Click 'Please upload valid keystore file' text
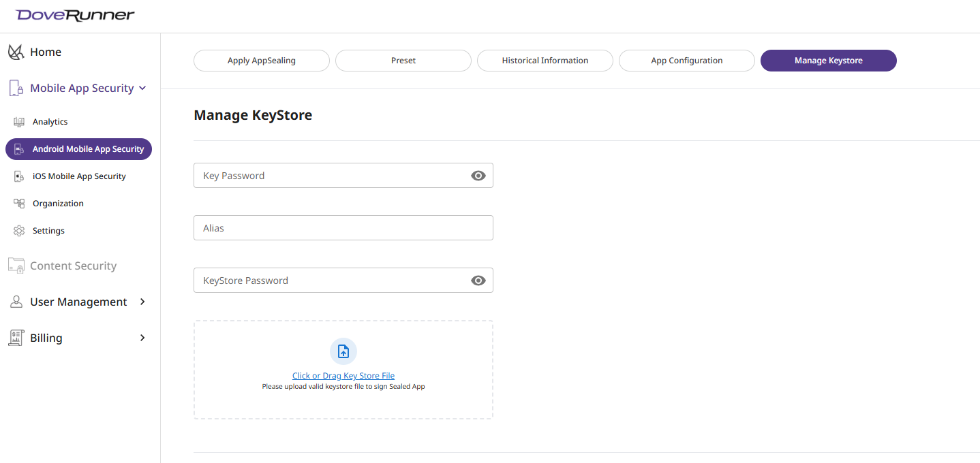The height and width of the screenshot is (463, 980). (343, 387)
